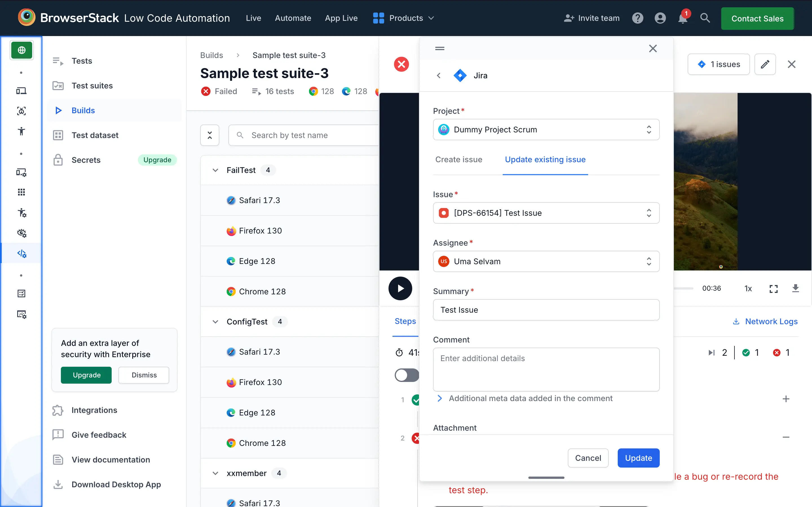Click the search magnifier in top bar
Viewport: 812px width, 507px height.
[x=705, y=18]
